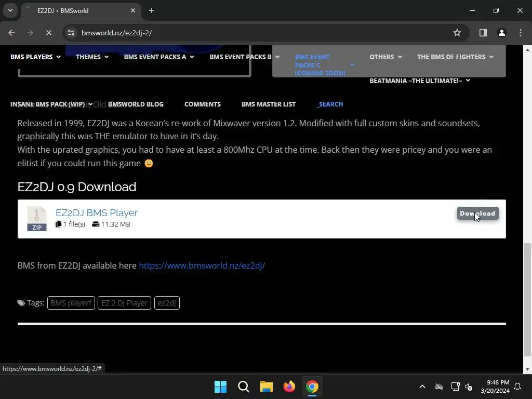Open the _SEARCH menu item
Screen dimensions: 532x399
coord(330,104)
